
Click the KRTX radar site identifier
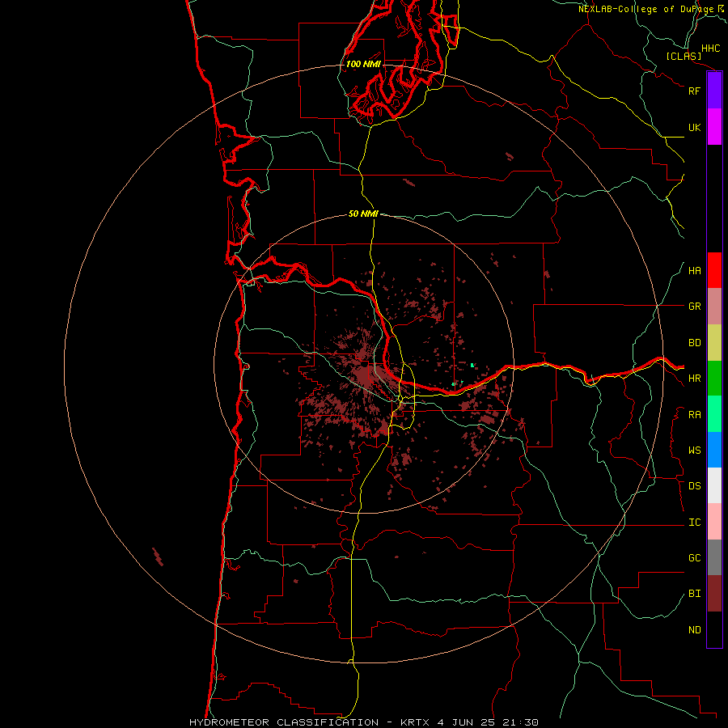415,722
